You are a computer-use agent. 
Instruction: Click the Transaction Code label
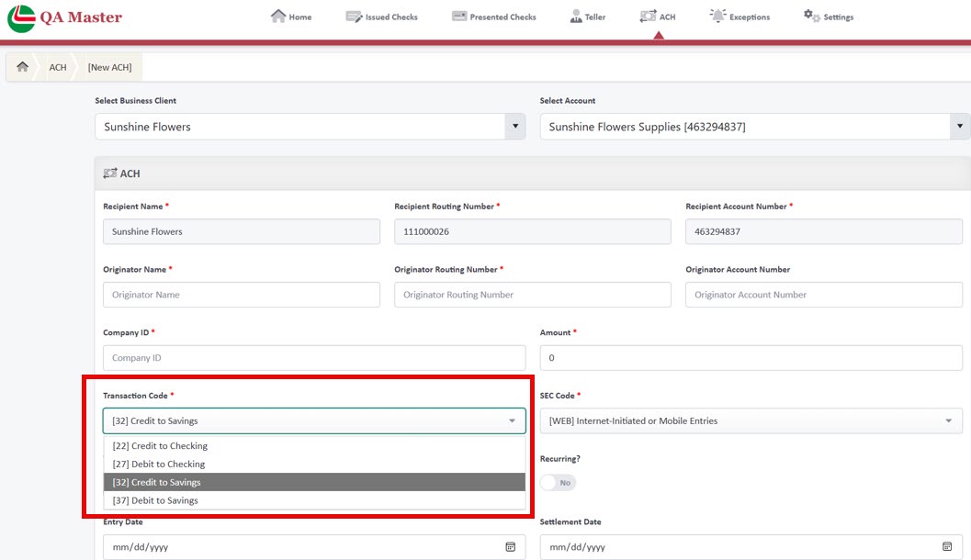[135, 396]
